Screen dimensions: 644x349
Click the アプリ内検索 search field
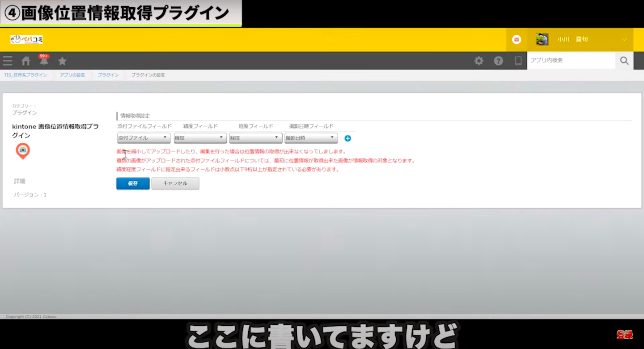(x=571, y=60)
